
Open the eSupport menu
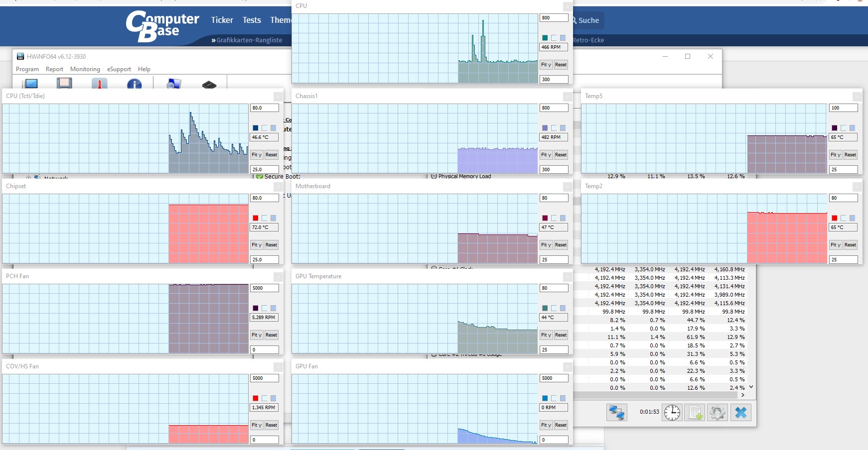(119, 69)
